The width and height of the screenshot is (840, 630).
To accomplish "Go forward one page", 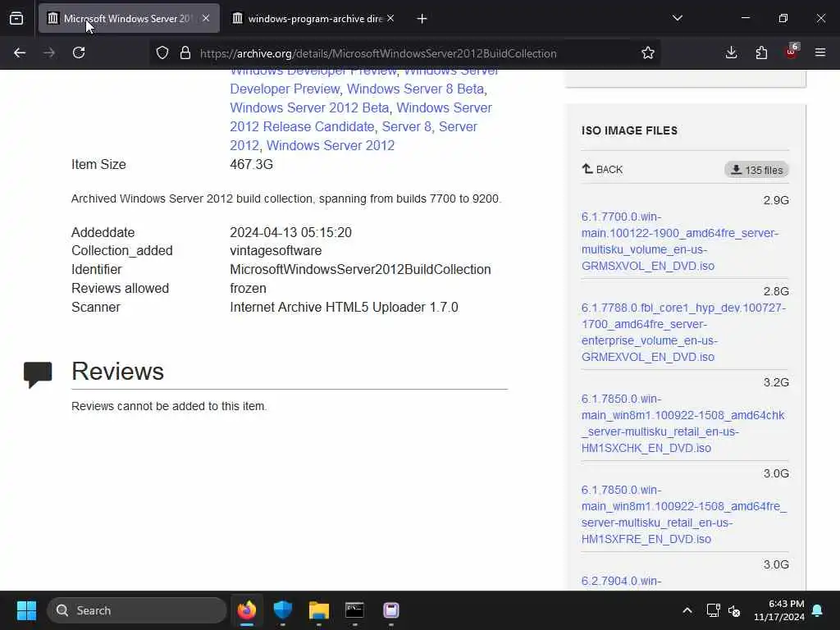I will click(49, 53).
